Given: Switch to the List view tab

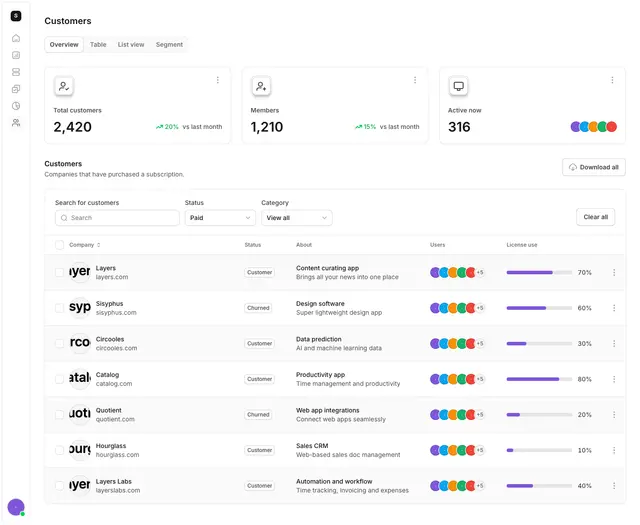Looking at the screenshot, I should (131, 44).
